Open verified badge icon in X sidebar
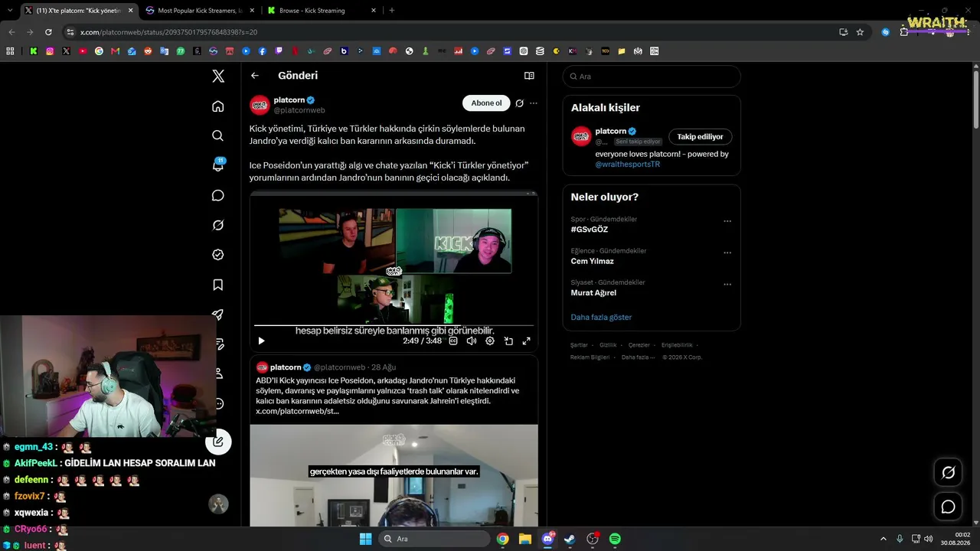This screenshot has width=980, height=551. point(218,255)
